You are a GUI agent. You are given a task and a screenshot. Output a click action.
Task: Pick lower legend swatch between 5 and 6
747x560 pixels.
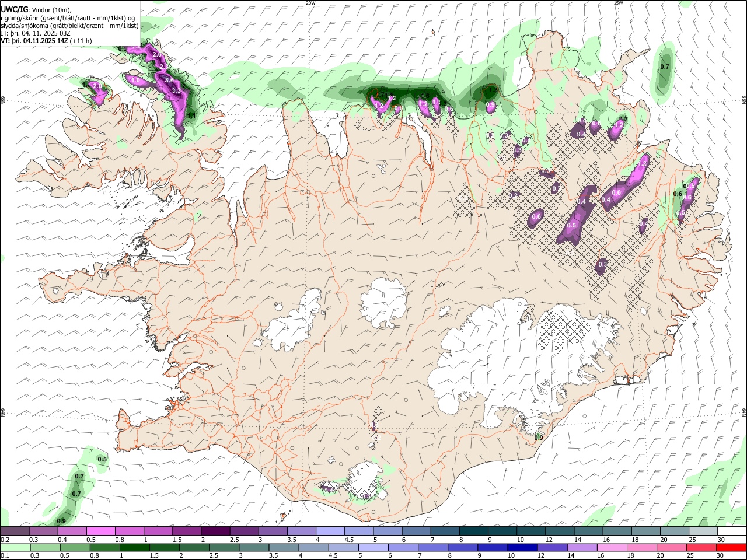pos(373,548)
